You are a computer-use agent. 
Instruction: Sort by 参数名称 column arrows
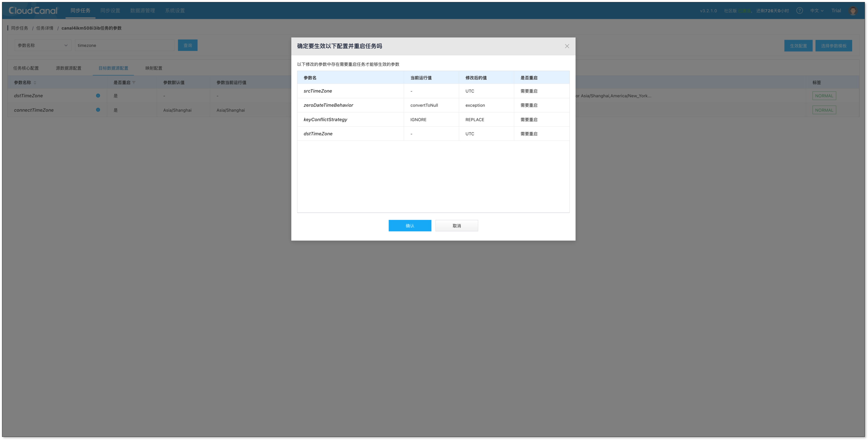pyautogui.click(x=35, y=83)
